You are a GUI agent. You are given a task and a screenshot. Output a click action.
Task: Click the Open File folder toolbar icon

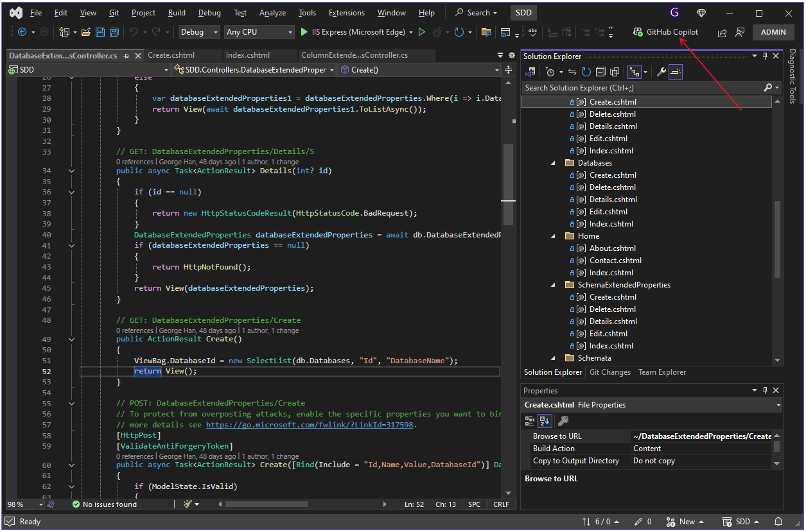(85, 32)
